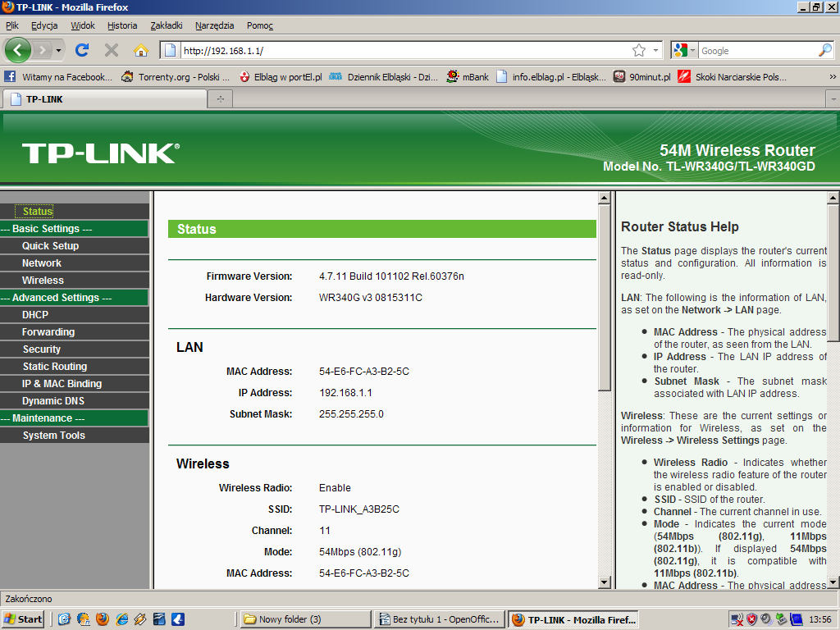The width and height of the screenshot is (840, 630).
Task: Open the Historia menu
Action: click(x=122, y=25)
